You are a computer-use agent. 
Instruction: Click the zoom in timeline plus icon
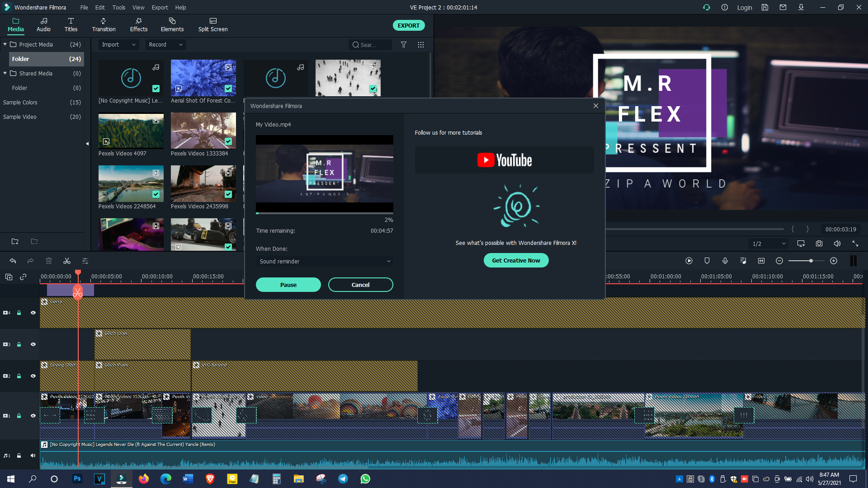(834, 261)
